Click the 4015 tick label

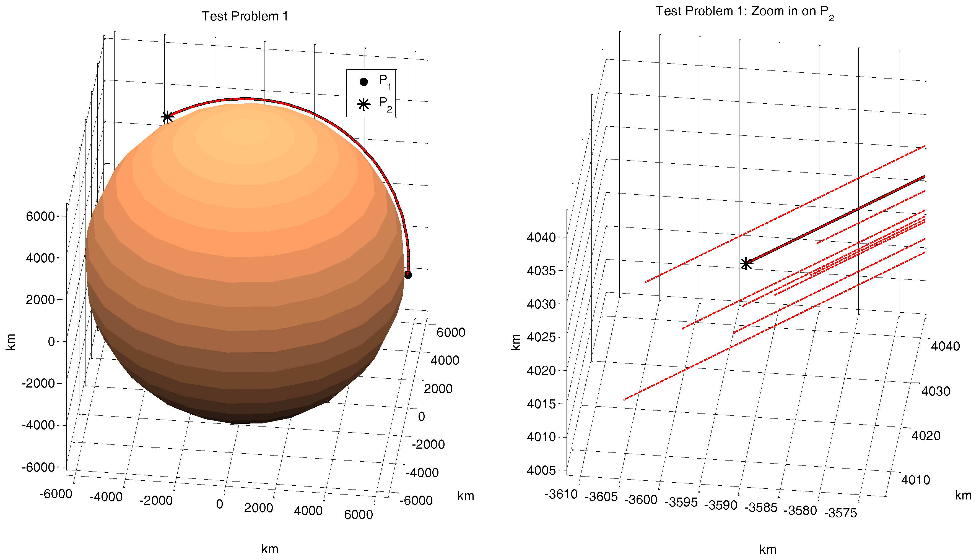(x=541, y=404)
